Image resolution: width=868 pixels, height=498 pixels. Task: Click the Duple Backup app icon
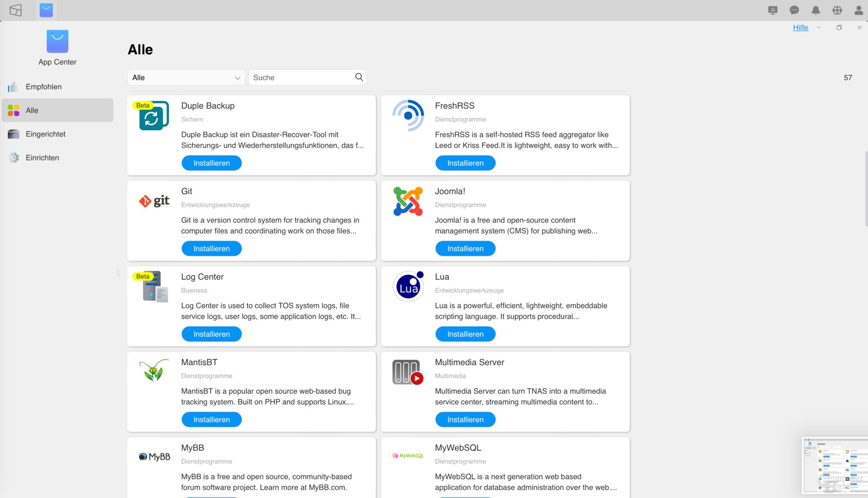(154, 116)
